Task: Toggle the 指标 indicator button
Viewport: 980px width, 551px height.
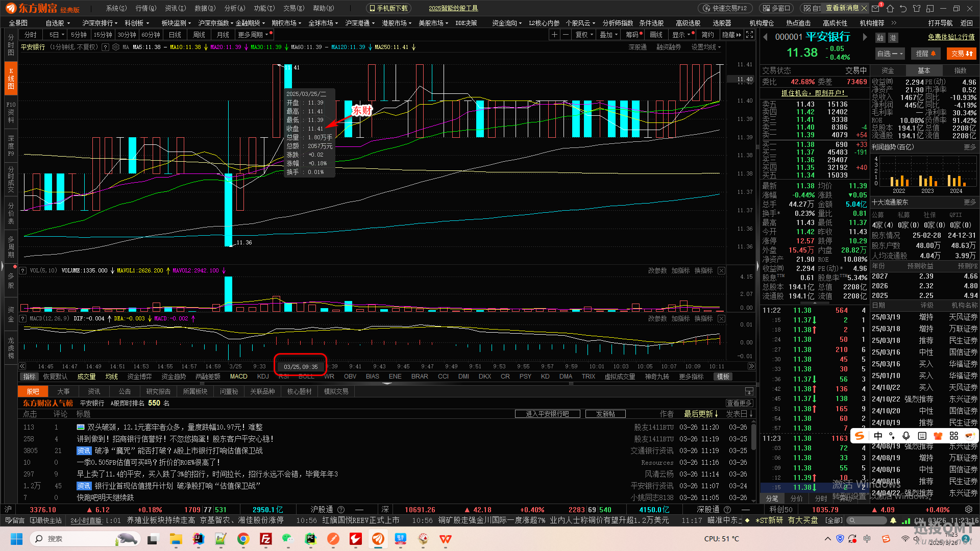Action: [30, 377]
